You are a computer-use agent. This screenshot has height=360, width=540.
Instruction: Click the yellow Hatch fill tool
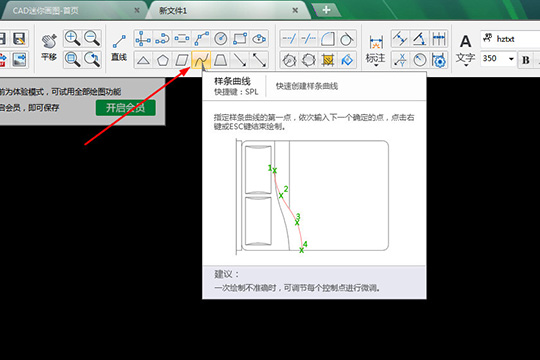328,60
